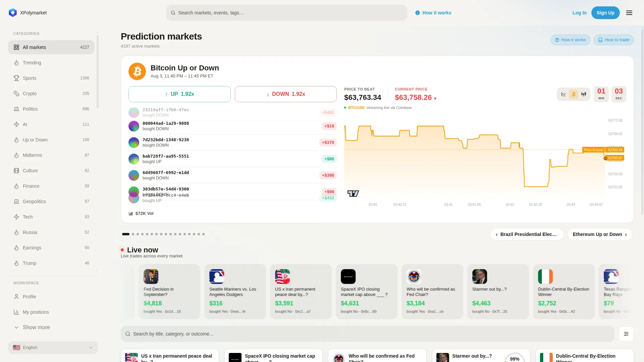Viewport: 644px width, 362px height.
Task: Select Politics category in sidebar
Action: click(51, 109)
